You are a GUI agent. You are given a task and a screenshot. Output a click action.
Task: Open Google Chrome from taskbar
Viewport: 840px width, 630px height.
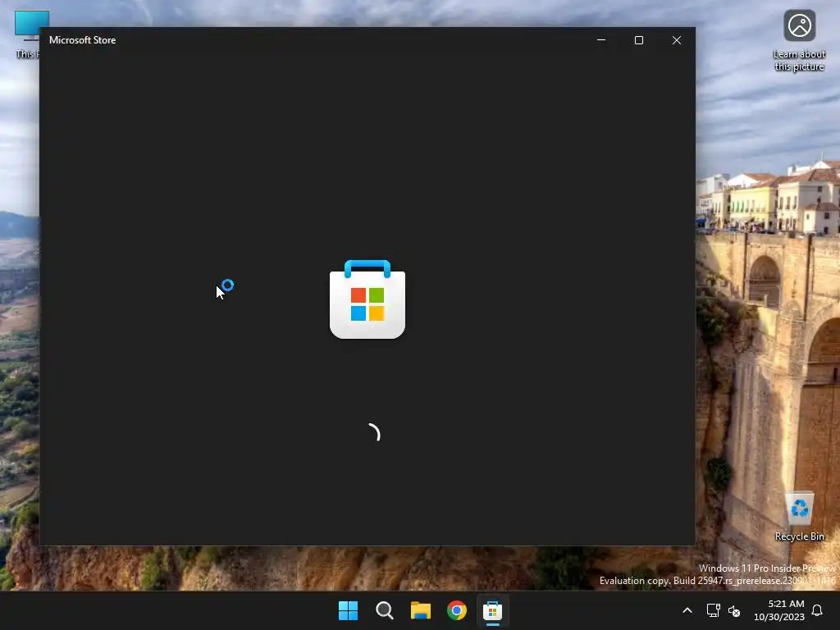457,610
